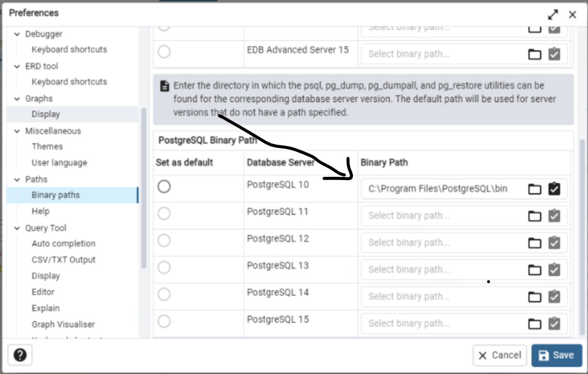This screenshot has width=588, height=374.
Task: Select Help under Paths
Action: pos(40,211)
